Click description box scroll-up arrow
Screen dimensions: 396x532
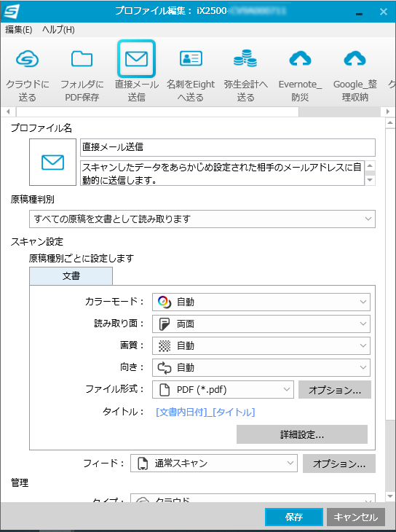pyautogui.click(x=370, y=166)
